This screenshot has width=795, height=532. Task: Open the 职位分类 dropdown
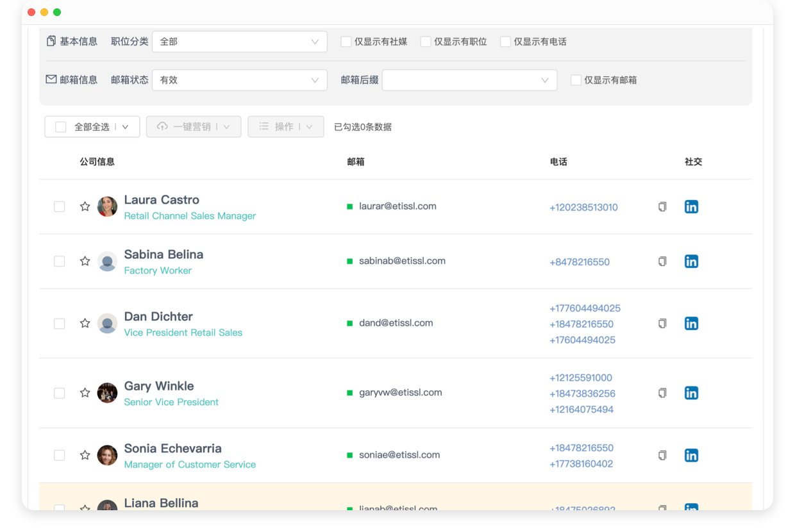[x=240, y=41]
